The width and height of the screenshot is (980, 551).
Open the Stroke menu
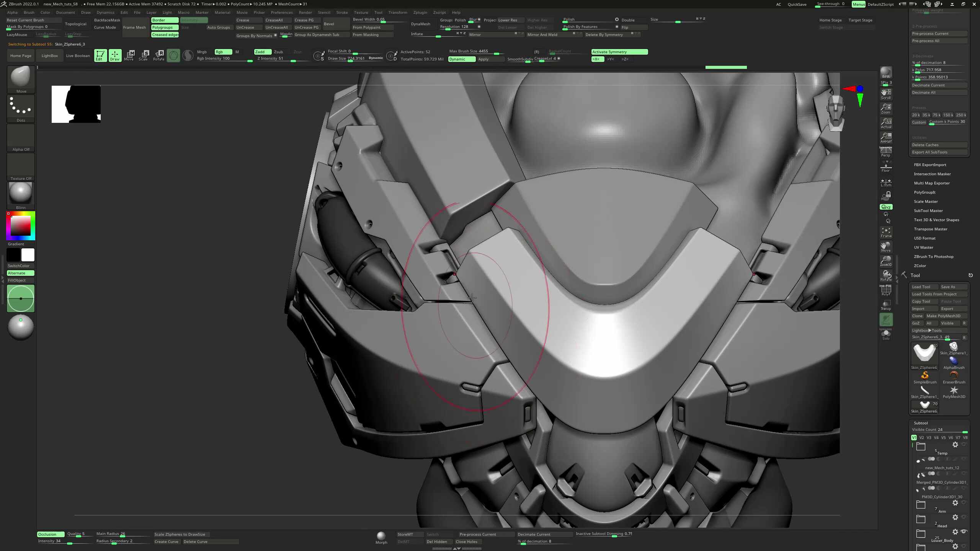click(x=342, y=12)
